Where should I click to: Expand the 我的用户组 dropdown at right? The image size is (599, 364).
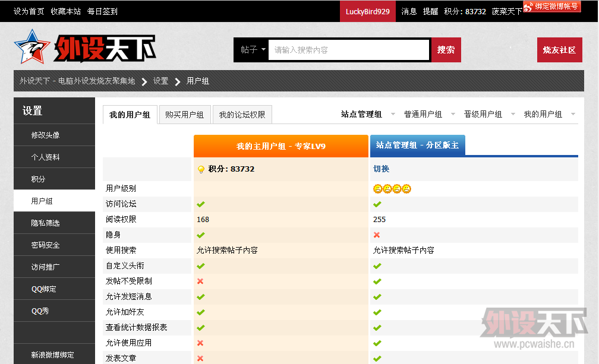coord(573,114)
